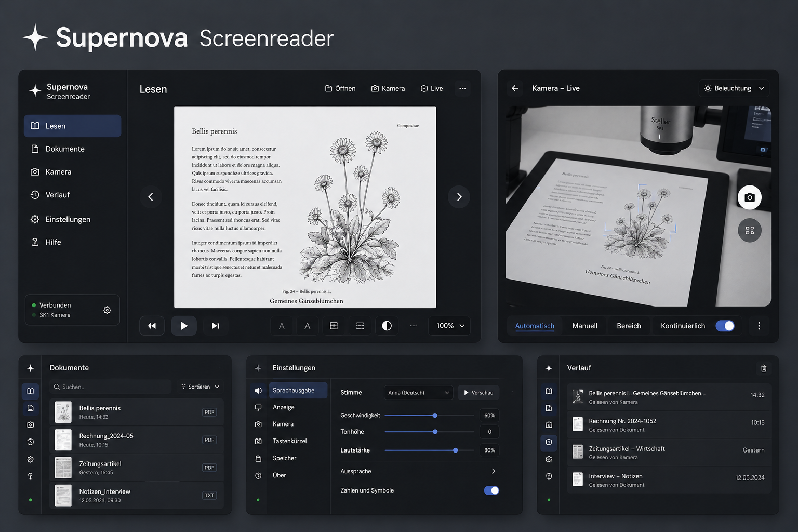Skip to next section button

click(216, 326)
